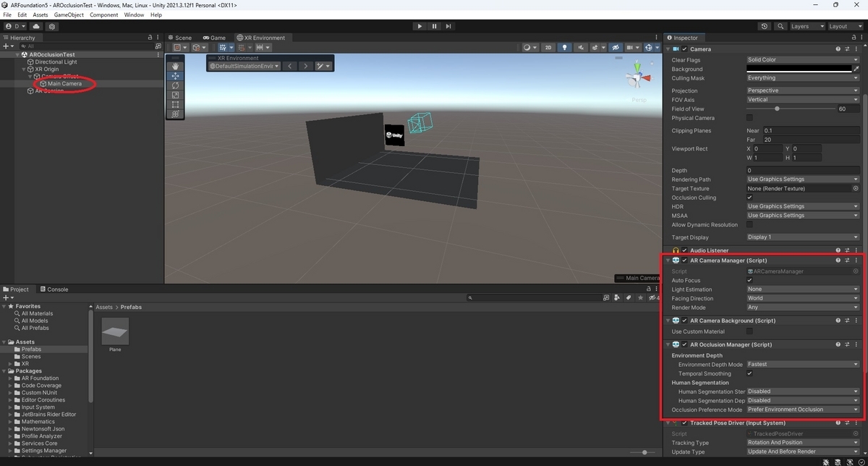Toggle 2D view mode in Scene
This screenshot has width=868, height=466.
tap(548, 48)
